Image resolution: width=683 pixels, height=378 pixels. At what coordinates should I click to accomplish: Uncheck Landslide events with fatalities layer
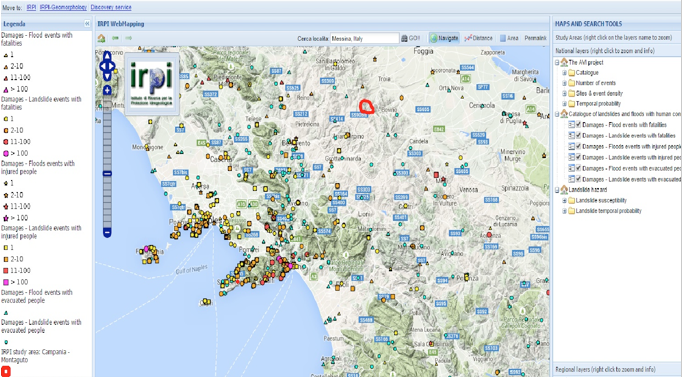578,135
